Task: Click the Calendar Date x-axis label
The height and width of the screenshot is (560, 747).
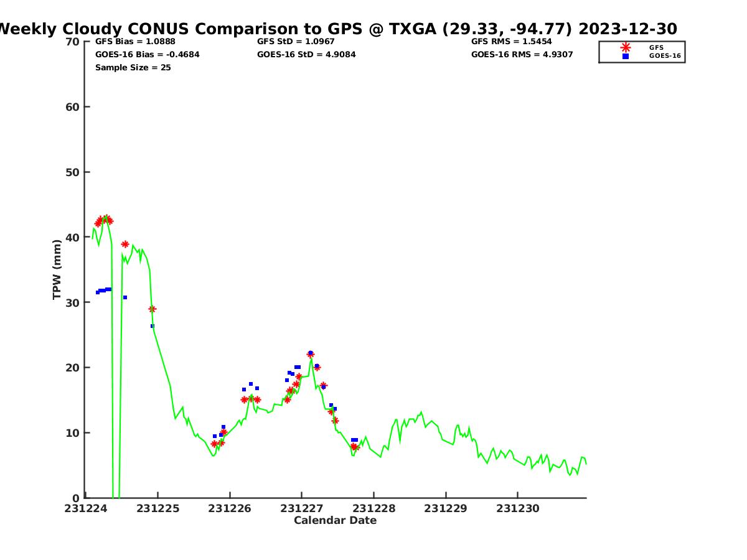Action: point(335,521)
